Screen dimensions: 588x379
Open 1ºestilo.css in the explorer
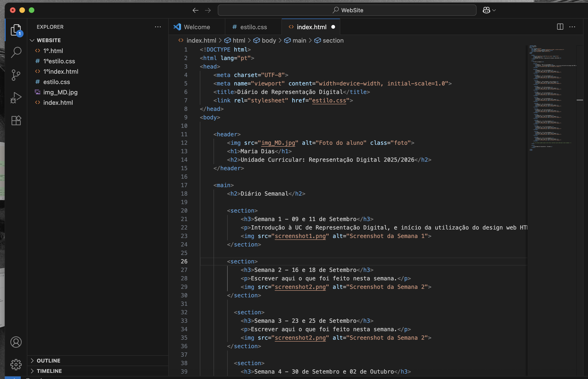98,61
